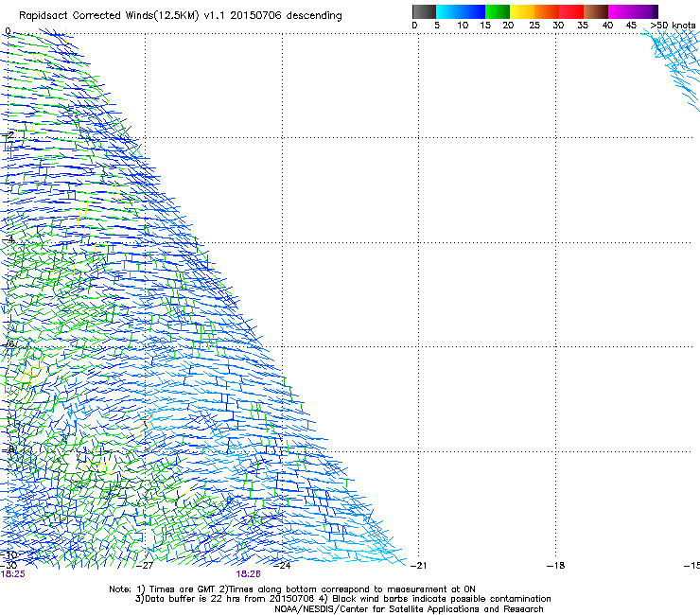Click the '45' label on the color scale

point(631,26)
